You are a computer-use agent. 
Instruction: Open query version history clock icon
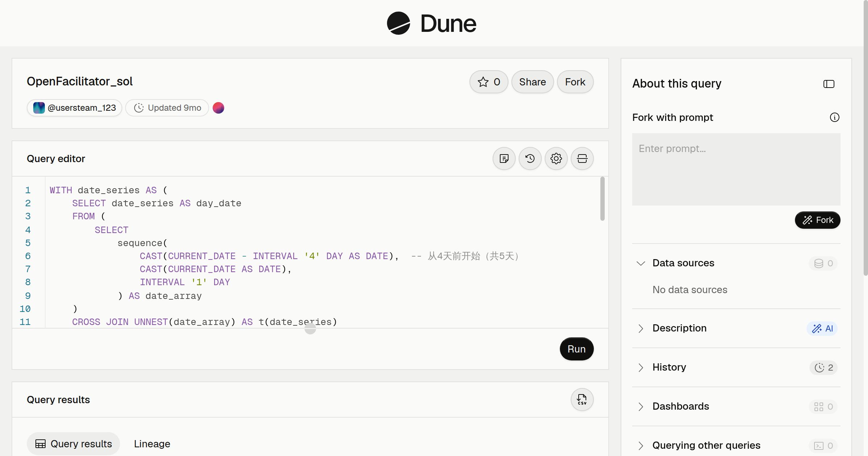click(x=530, y=159)
